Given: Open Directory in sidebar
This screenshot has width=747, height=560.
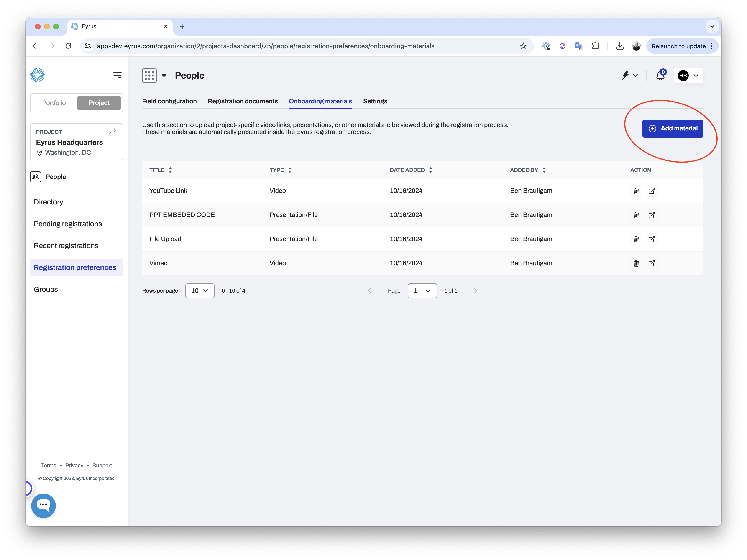Looking at the screenshot, I should click(48, 202).
